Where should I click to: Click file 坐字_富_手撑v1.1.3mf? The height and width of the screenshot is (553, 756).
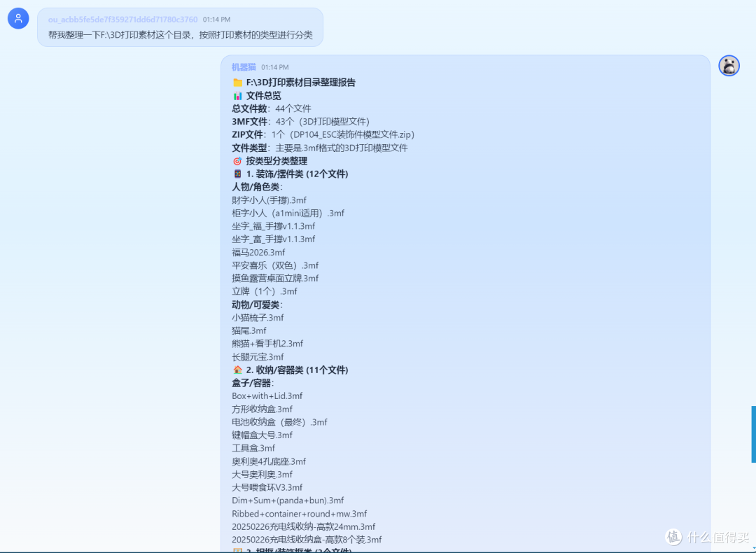(x=274, y=239)
